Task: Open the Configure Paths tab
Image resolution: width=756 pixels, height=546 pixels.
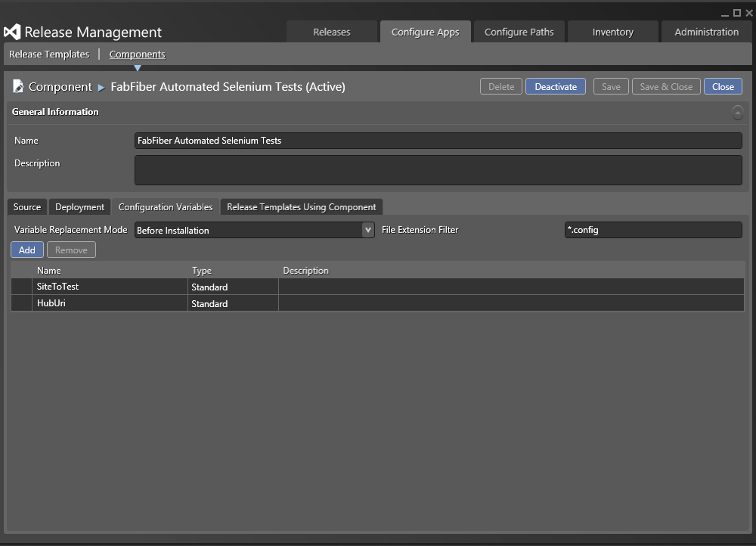Action: click(x=519, y=32)
